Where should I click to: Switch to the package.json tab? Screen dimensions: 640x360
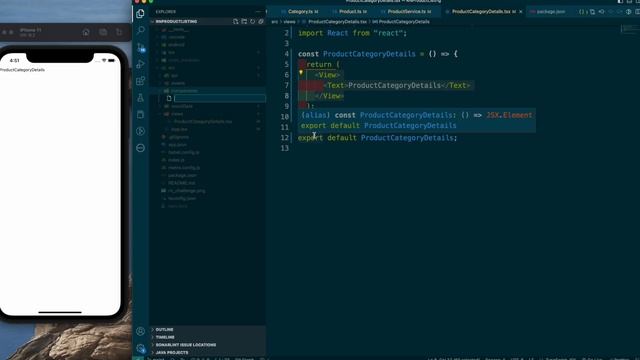[550, 11]
